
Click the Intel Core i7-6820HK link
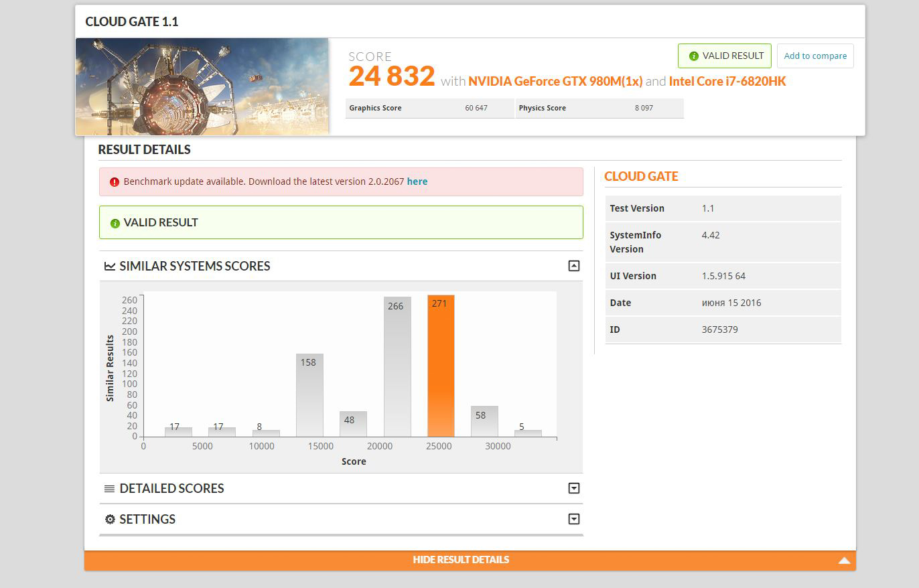(727, 81)
